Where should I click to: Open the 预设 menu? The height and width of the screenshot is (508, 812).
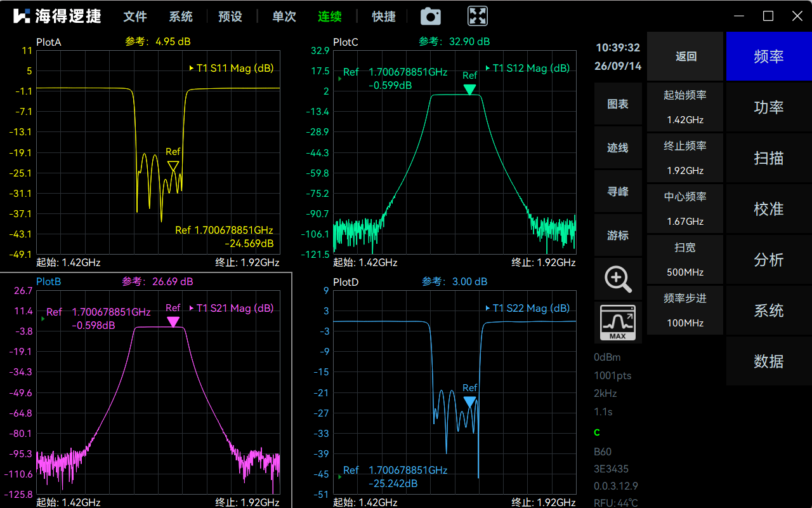click(230, 17)
